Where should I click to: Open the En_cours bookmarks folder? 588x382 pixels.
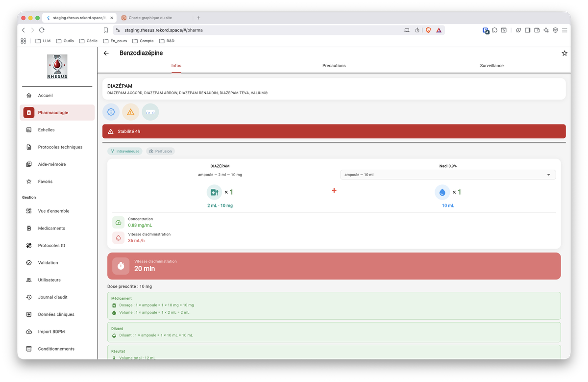tap(115, 41)
